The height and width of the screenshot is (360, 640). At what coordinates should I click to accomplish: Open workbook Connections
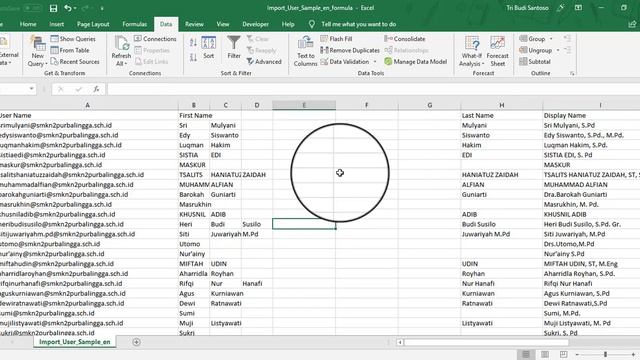(x=155, y=39)
